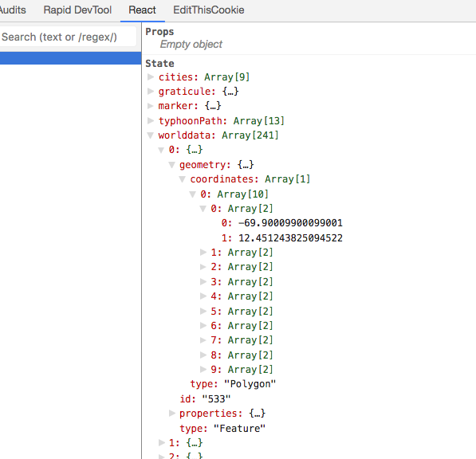476x459 pixels.
Task: Select the React tab
Action: (x=142, y=10)
